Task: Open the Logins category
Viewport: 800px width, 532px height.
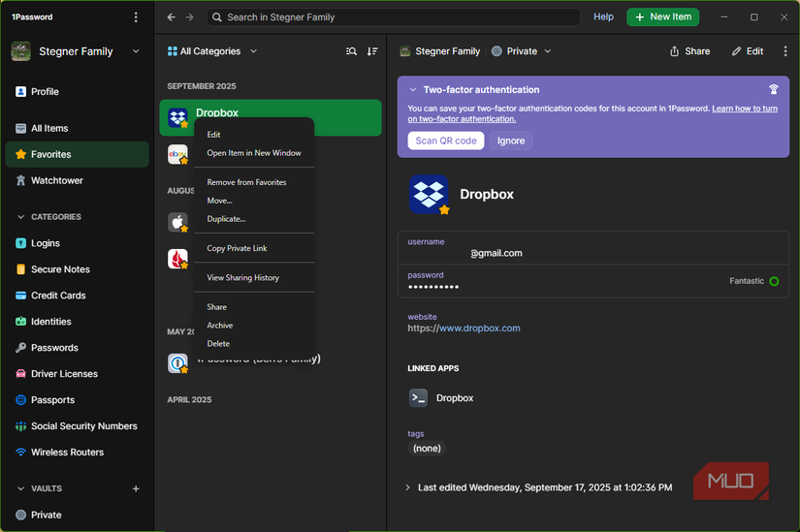Action: (77, 243)
